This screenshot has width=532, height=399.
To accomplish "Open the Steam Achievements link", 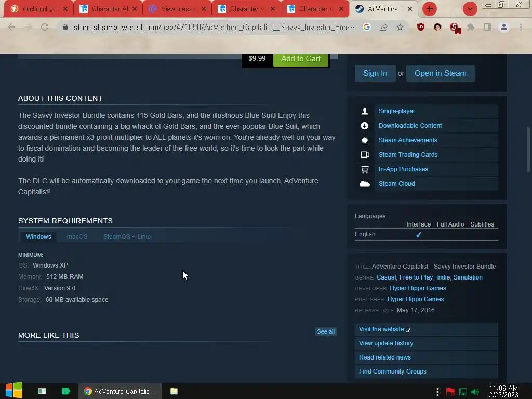I will [408, 140].
